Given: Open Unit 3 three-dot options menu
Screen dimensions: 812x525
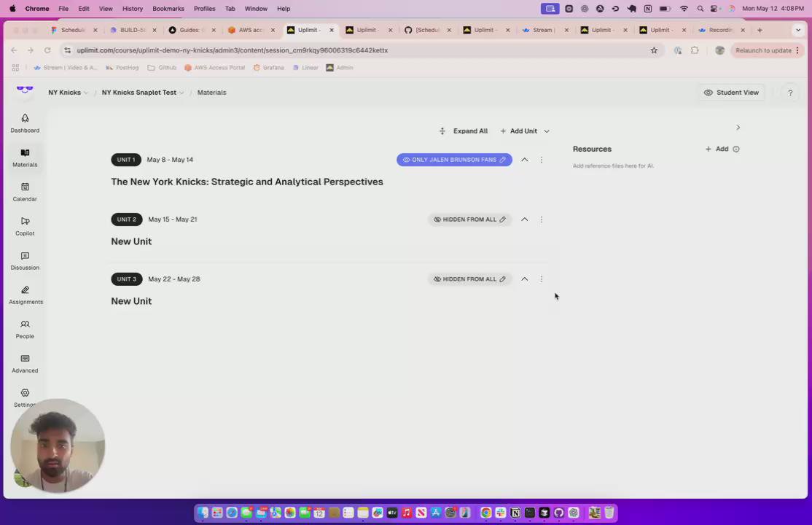Looking at the screenshot, I should click(x=541, y=279).
